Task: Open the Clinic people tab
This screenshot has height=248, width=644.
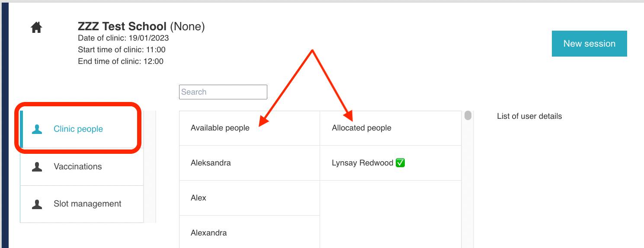Action: pos(78,129)
